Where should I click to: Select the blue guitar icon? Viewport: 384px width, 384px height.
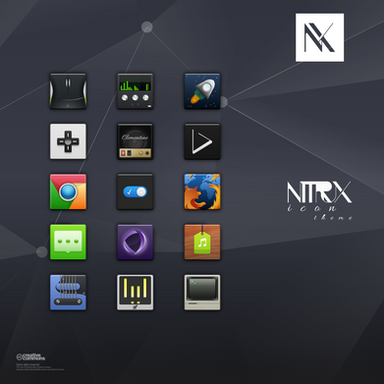pos(68,293)
